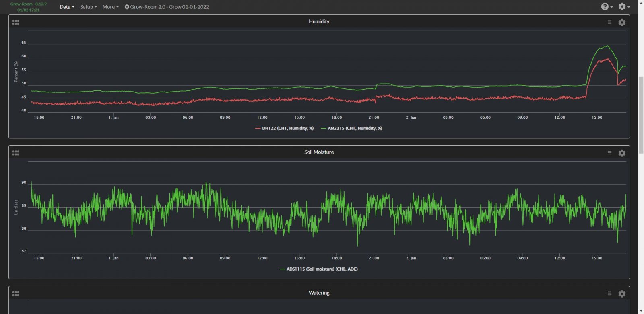This screenshot has height=314, width=644.
Task: Click the Watering widget title
Action: (319, 293)
